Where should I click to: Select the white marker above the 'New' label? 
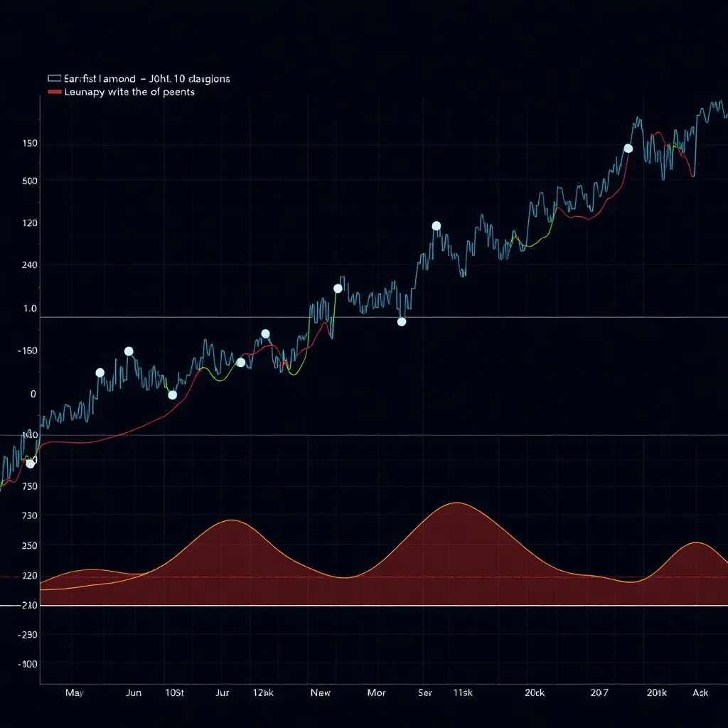(338, 289)
